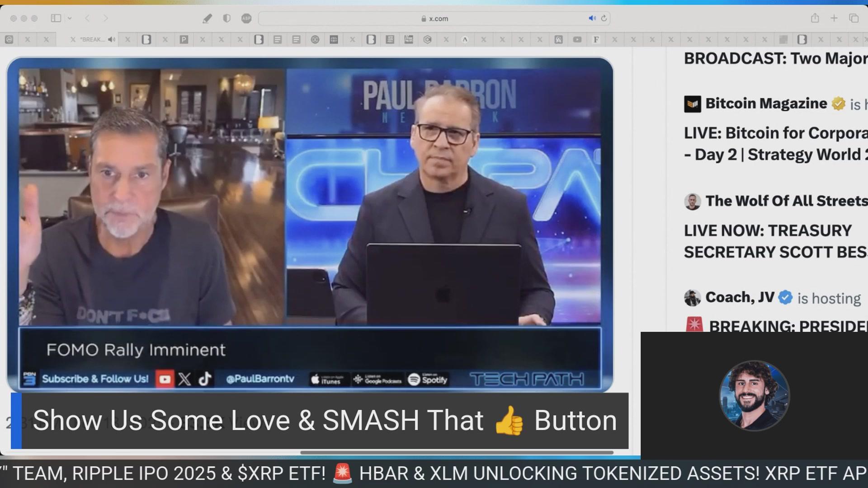Click Bitcoin Magazine gold verified badge
The height and width of the screenshot is (488, 868).
[838, 103]
